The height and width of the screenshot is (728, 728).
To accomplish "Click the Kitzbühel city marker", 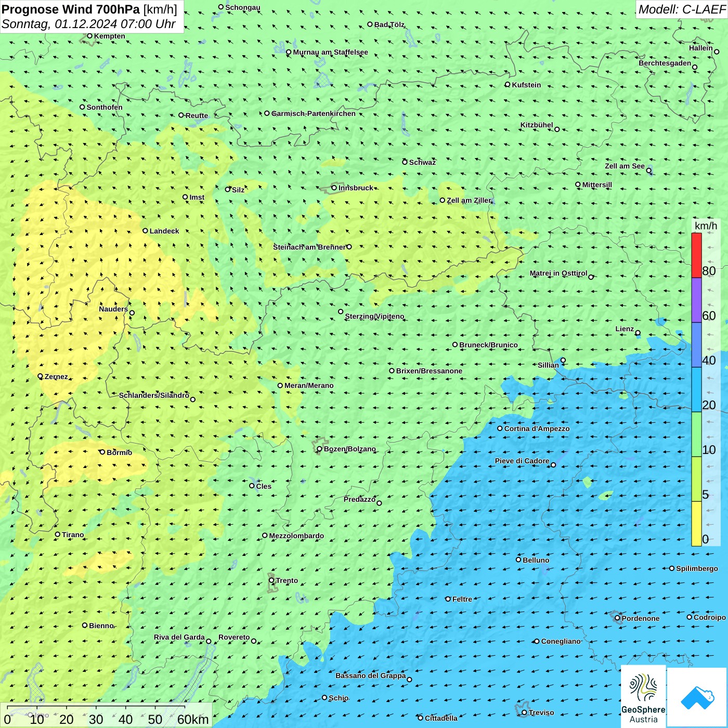I will coord(557,129).
